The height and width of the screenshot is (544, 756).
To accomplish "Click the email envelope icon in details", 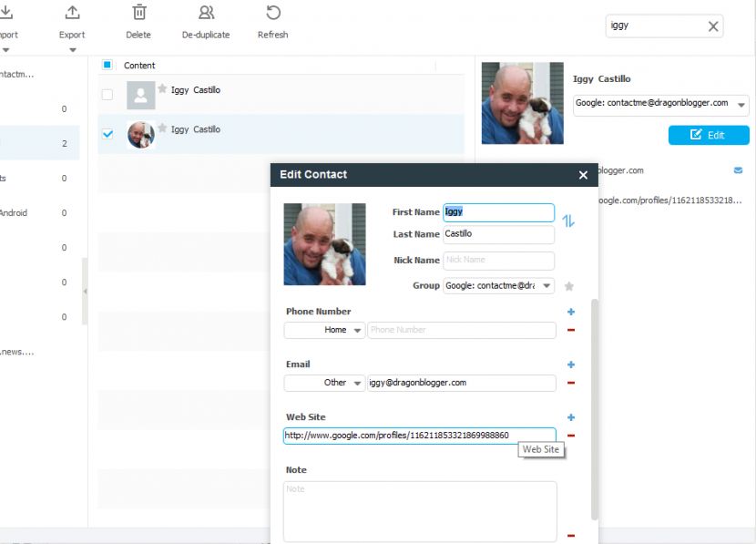I will point(738,170).
